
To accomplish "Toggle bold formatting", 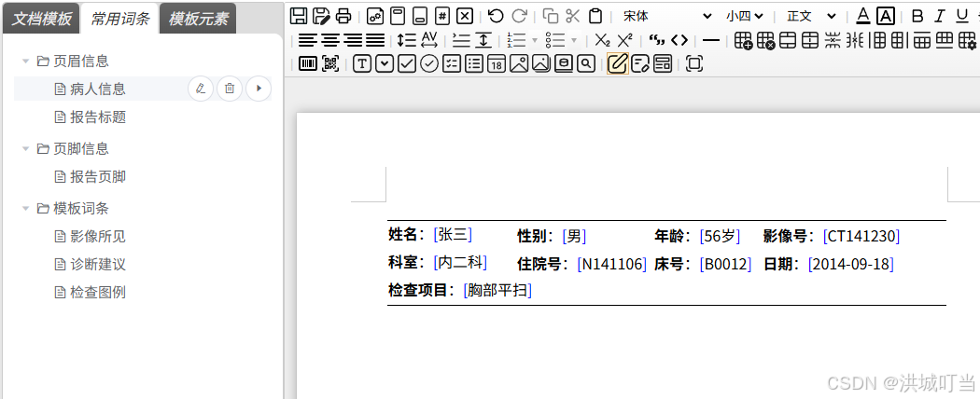I will tap(917, 16).
